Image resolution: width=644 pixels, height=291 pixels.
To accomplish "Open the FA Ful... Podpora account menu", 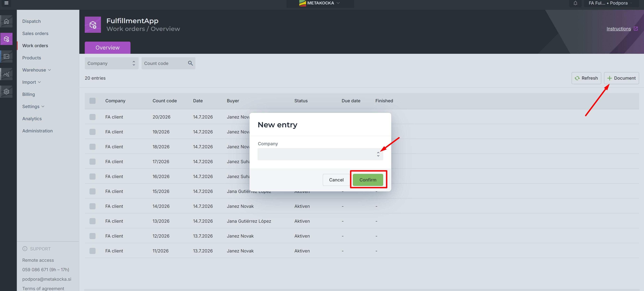I will 611,3.
